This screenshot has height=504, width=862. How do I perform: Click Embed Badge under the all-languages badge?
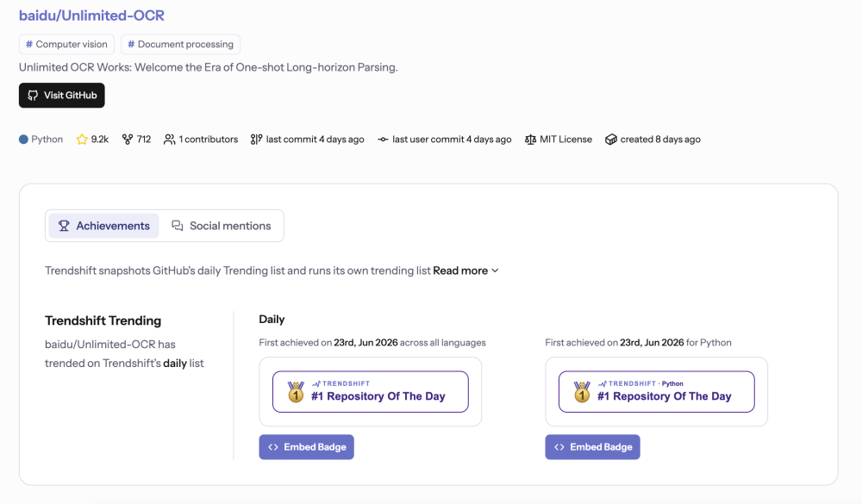pyautogui.click(x=306, y=447)
